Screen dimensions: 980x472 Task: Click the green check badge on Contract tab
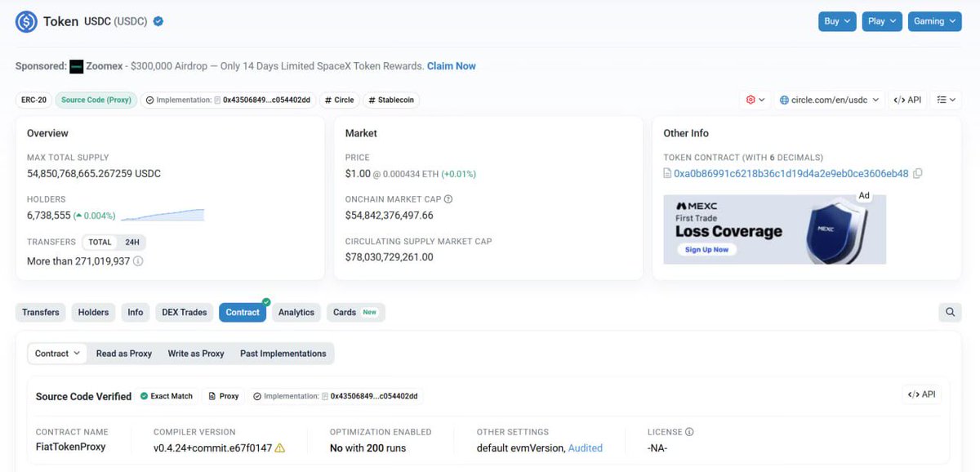click(266, 302)
